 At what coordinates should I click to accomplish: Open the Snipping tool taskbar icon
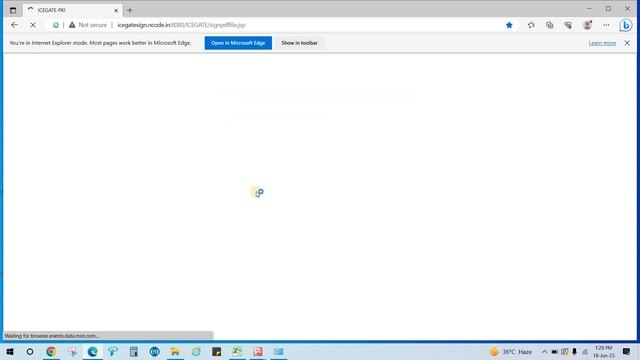point(72,351)
